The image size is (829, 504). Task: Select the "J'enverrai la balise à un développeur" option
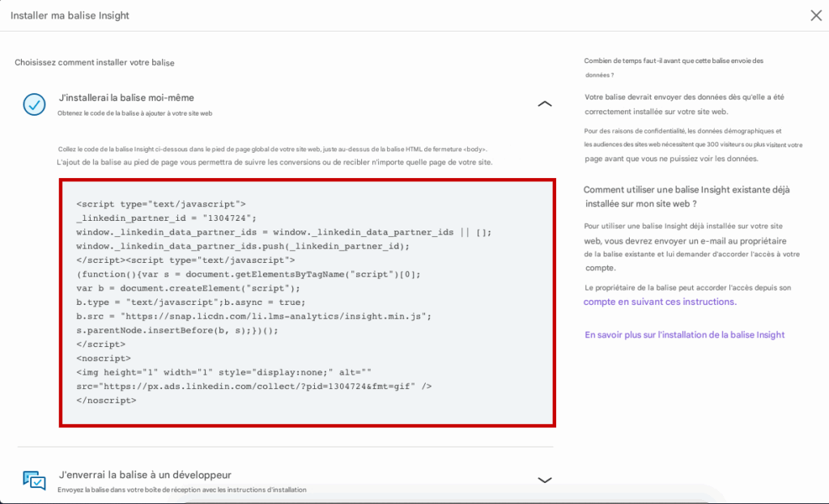click(145, 475)
